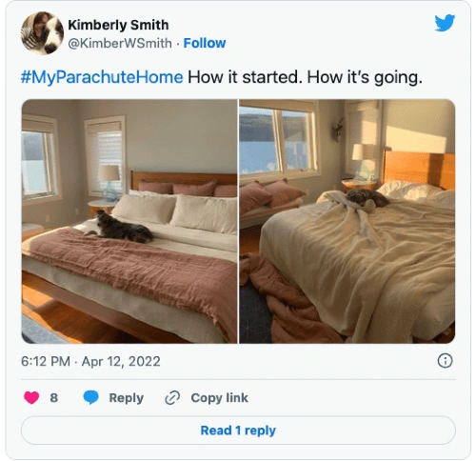View left photo of made bed
The width and height of the screenshot is (476, 461).
129,221
